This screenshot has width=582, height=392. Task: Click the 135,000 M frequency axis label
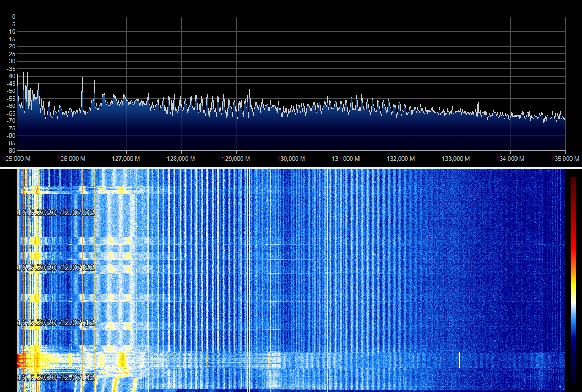click(x=566, y=159)
